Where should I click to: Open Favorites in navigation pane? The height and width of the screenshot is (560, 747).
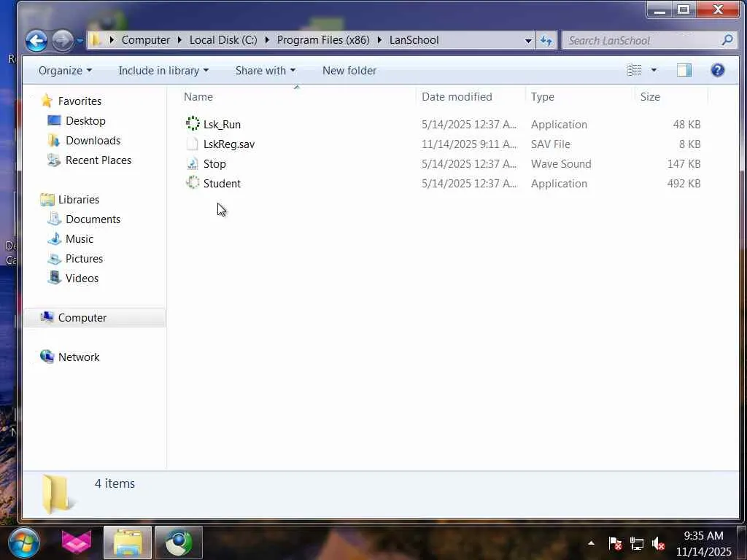pyautogui.click(x=80, y=101)
